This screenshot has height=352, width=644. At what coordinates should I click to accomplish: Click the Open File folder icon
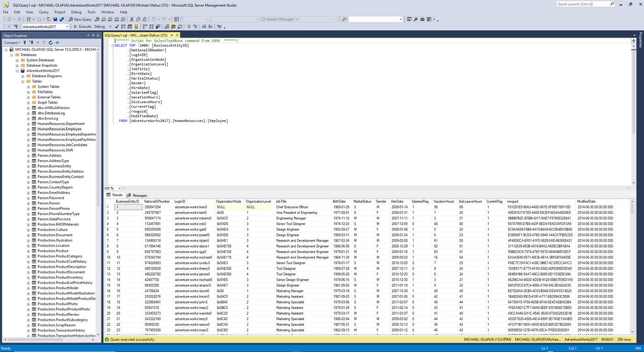click(x=49, y=19)
